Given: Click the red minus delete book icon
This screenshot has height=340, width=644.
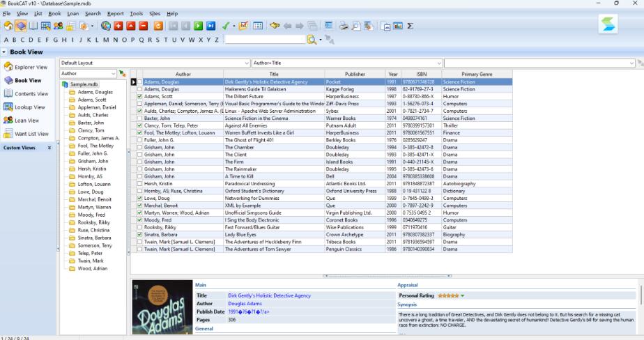Looking at the screenshot, I should [144, 26].
